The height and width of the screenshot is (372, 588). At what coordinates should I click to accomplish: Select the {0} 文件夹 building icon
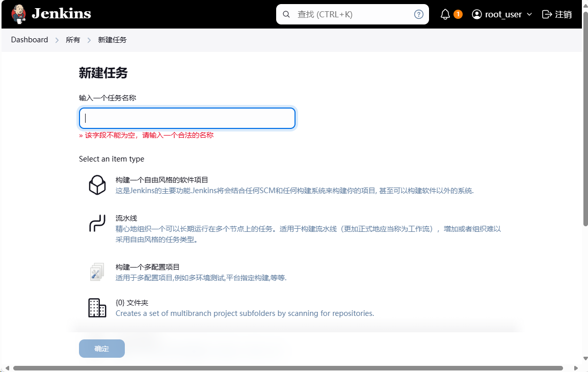point(97,308)
